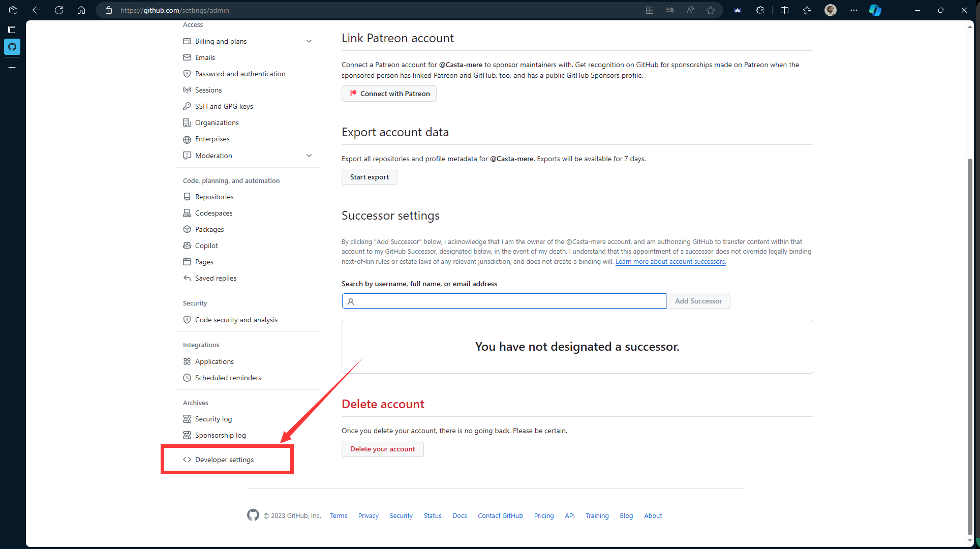980x549 pixels.
Task: Open Blog footer link
Action: pos(626,515)
